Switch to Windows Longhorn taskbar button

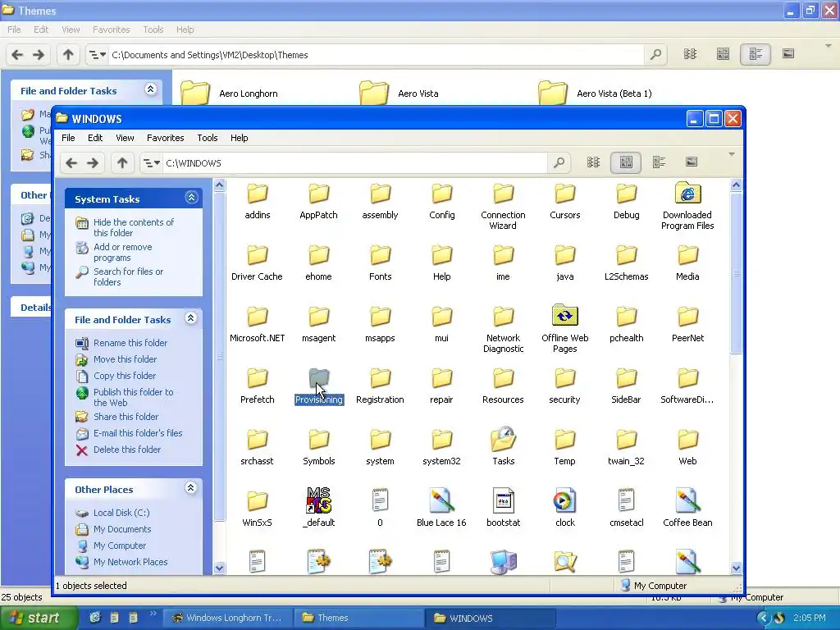tap(227, 618)
